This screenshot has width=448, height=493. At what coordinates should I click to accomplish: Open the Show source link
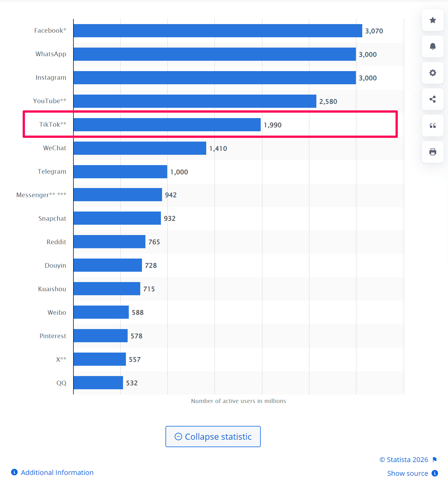[x=408, y=474]
